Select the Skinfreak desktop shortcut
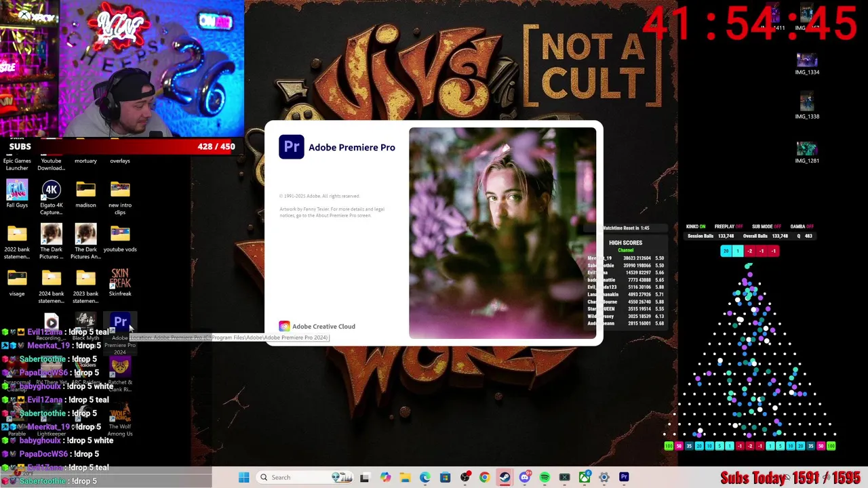 pos(120,283)
